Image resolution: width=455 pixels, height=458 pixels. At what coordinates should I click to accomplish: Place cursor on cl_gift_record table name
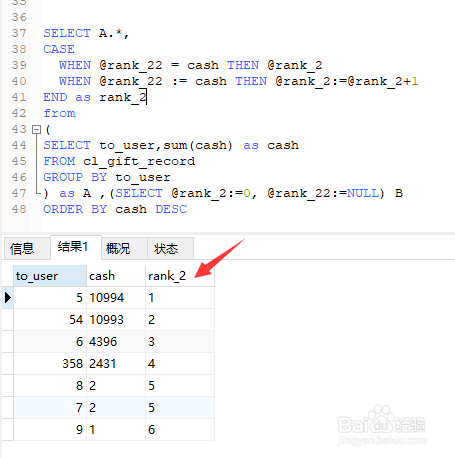(139, 162)
